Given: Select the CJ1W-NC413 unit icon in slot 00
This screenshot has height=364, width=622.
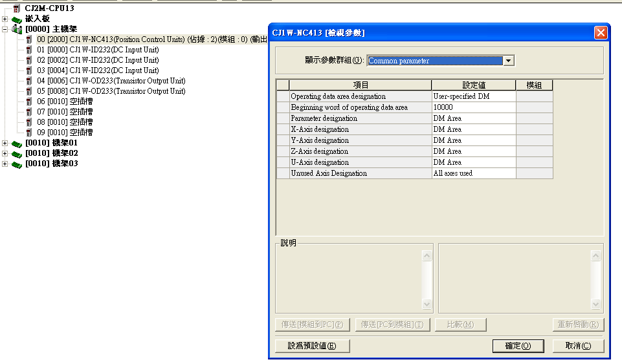Looking at the screenshot, I should pos(29,39).
